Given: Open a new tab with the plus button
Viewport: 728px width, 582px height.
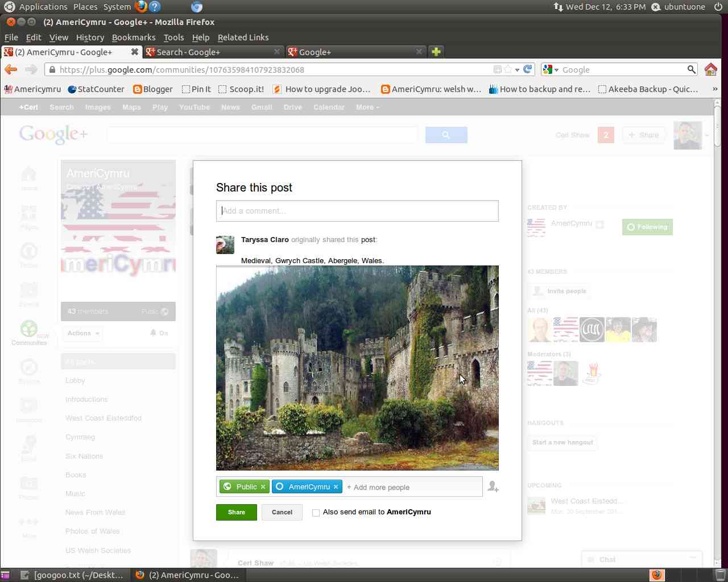Looking at the screenshot, I should coord(436,52).
